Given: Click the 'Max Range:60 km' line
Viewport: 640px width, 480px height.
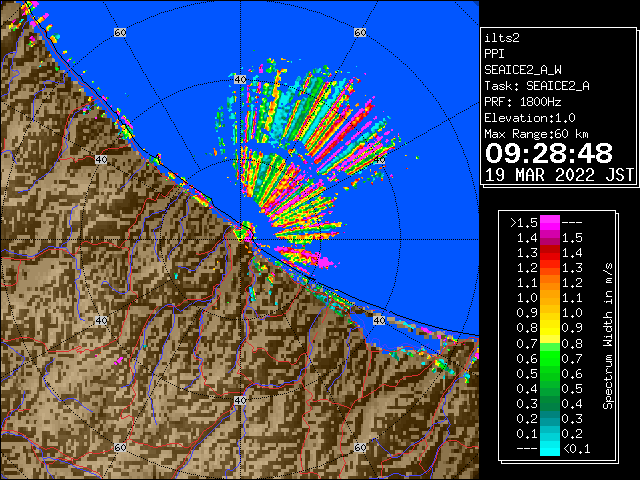Looking at the screenshot, I should (x=536, y=134).
